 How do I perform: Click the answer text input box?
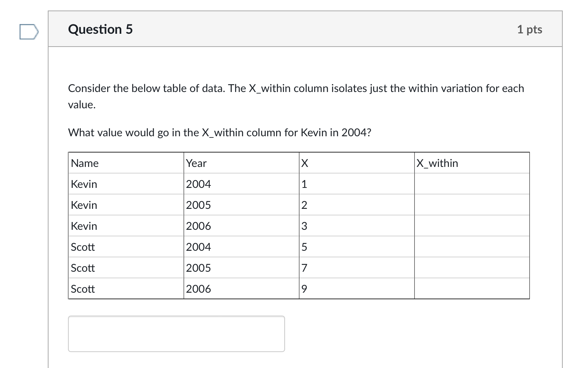pos(176,333)
